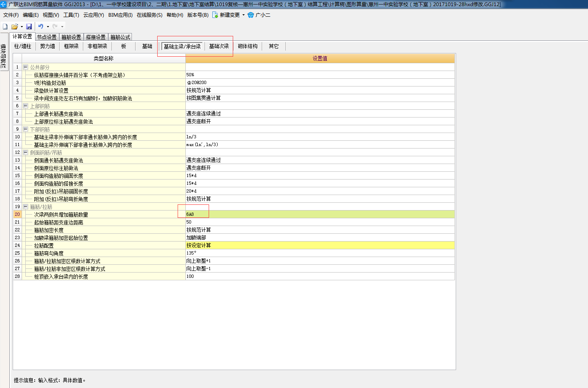This screenshot has width=588, height=388.
Task: Select the 非框架梁 category button
Action: 97,46
